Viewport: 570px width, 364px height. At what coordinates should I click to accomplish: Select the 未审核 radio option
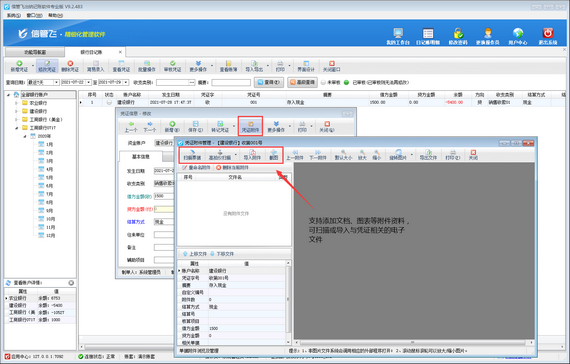tap(323, 83)
